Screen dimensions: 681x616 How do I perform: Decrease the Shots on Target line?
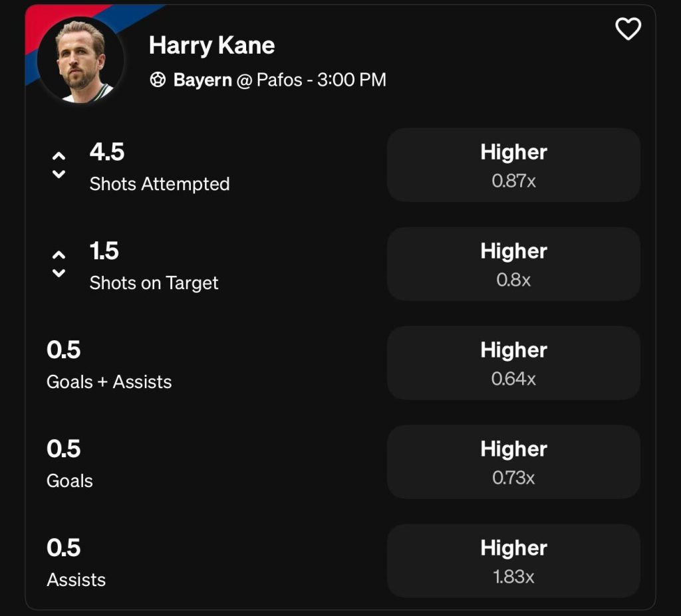click(59, 274)
